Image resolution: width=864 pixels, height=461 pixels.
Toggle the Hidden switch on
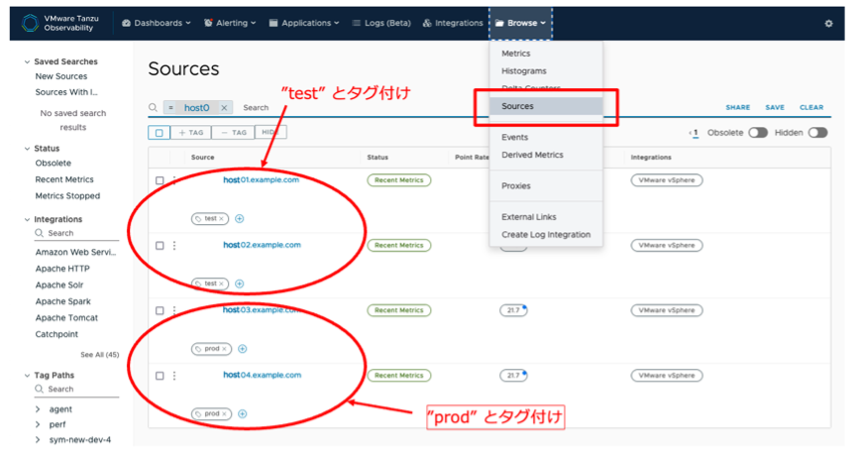[818, 133]
